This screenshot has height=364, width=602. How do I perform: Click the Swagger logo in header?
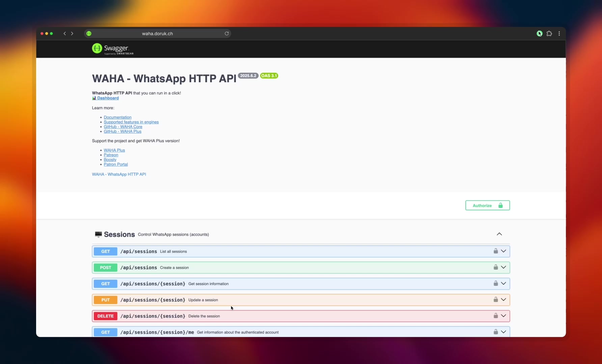(113, 49)
